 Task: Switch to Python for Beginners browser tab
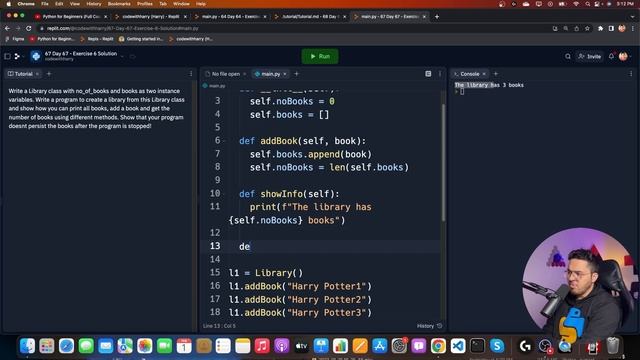pos(71,17)
